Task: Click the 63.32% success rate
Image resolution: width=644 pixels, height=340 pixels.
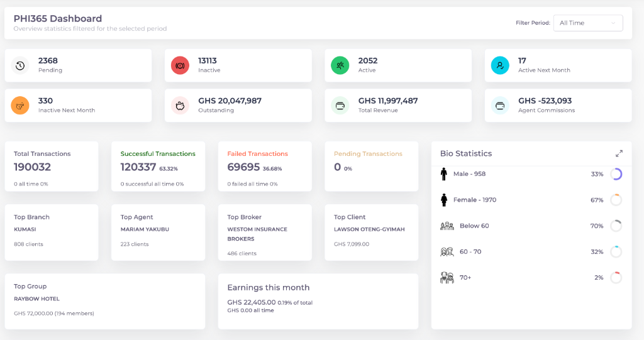Action: tap(169, 169)
